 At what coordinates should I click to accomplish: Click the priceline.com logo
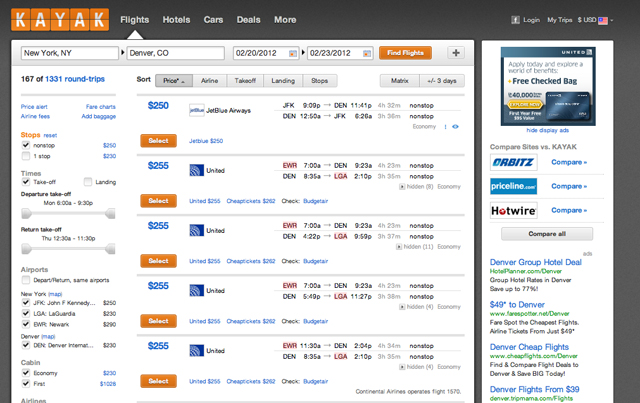[x=513, y=186]
